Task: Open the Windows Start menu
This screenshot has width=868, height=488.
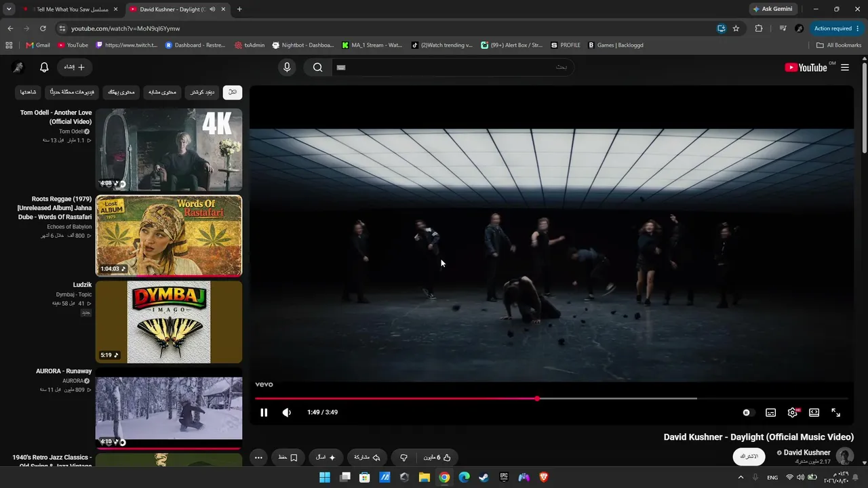Action: [325, 477]
